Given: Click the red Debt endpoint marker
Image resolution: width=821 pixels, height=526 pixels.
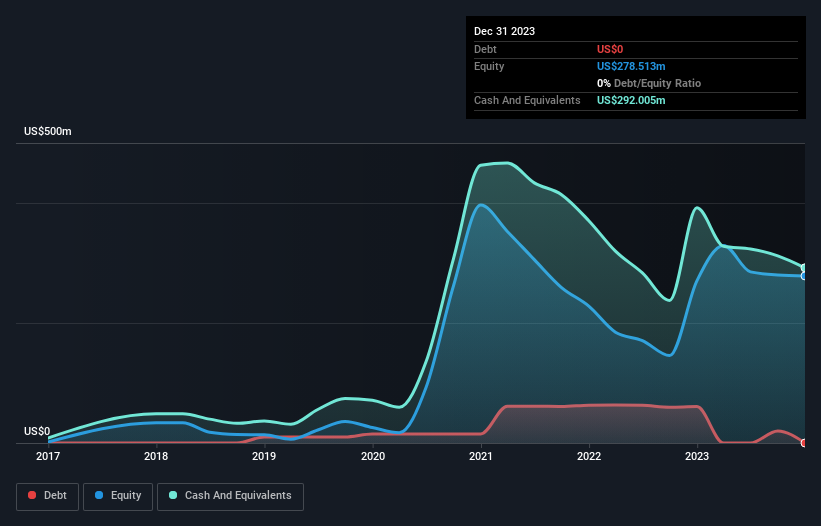Looking at the screenshot, I should click(804, 443).
